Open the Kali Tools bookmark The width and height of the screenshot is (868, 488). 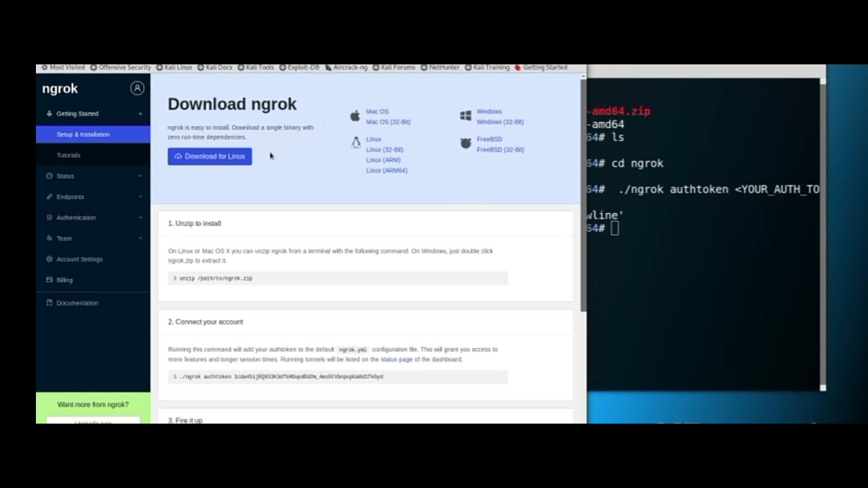coord(256,68)
